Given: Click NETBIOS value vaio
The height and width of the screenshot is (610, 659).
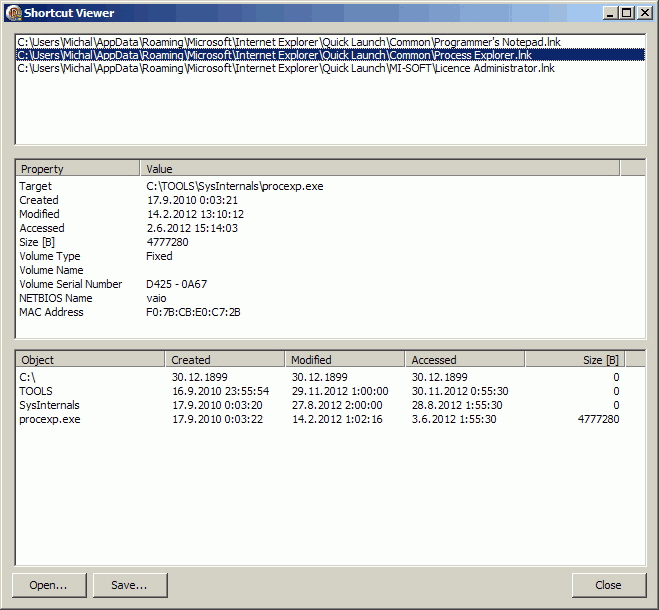Looking at the screenshot, I should (156, 298).
